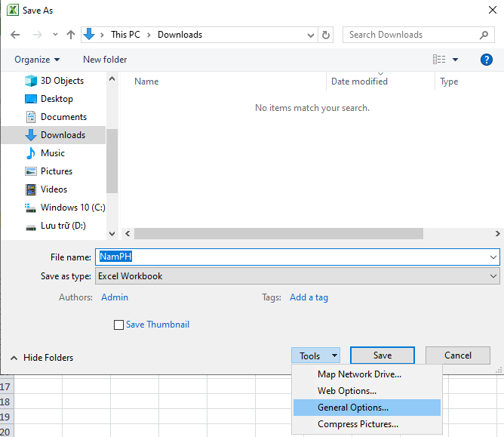Viewport: 504px width, 437px height.
Task: Choose Web Options... from Tools menu
Action: [x=367, y=391]
